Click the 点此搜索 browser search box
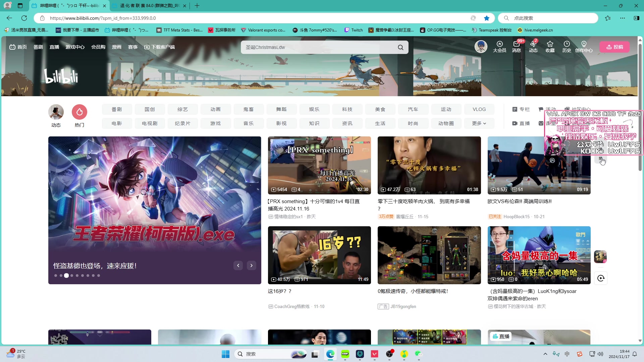This screenshot has height=362, width=644. click(x=548, y=18)
